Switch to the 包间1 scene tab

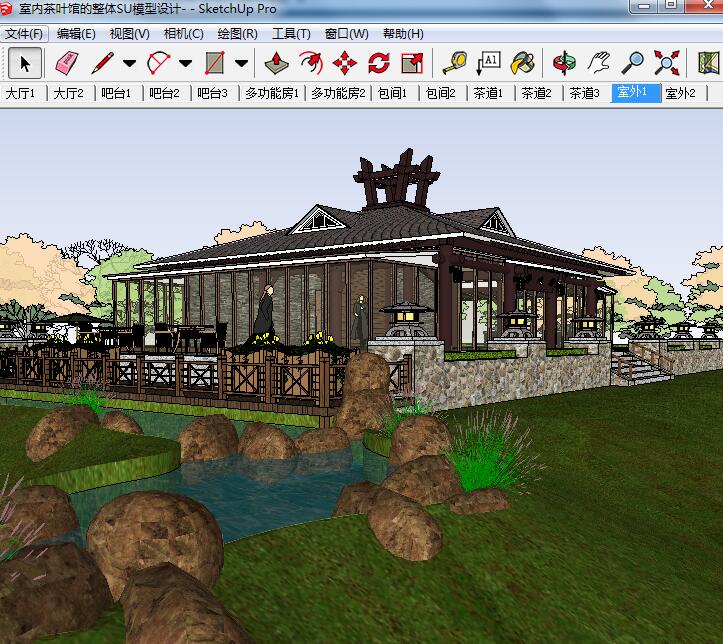392,93
